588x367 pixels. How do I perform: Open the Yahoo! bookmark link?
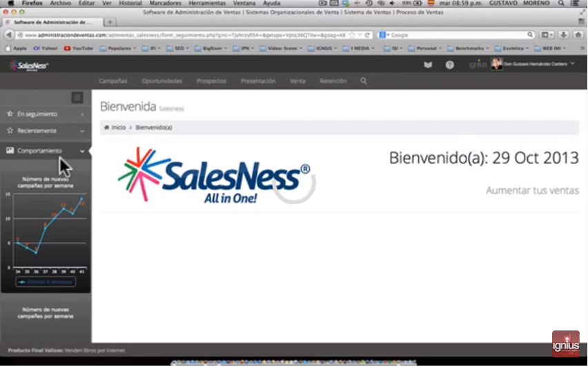[45, 48]
